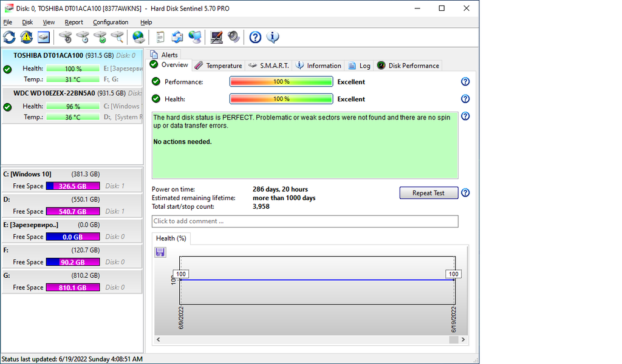Click the disk with green checkmark icon

100,37
